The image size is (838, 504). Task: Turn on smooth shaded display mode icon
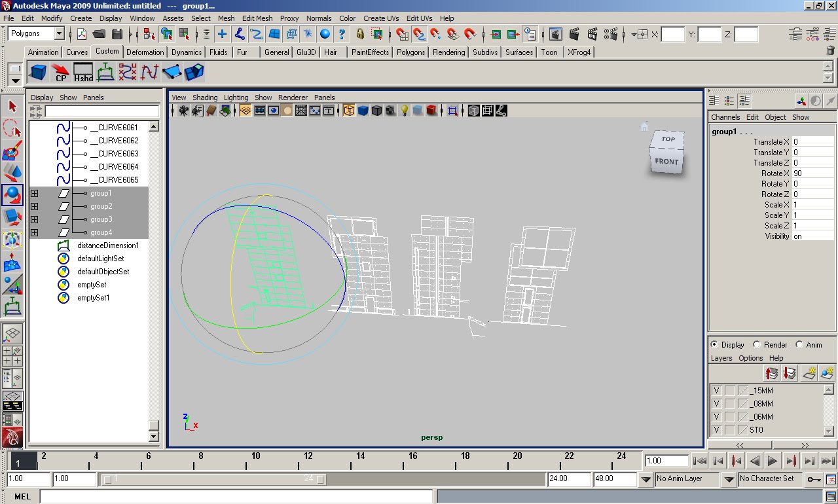(x=362, y=110)
